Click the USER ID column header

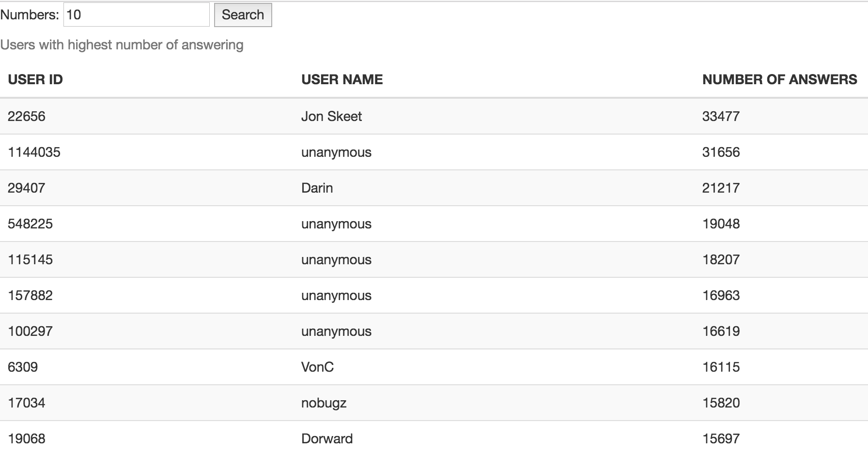pos(35,79)
